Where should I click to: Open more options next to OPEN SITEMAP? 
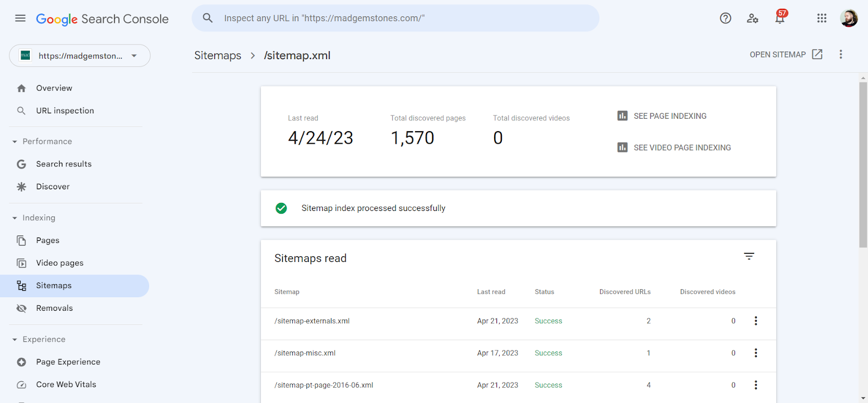point(841,54)
